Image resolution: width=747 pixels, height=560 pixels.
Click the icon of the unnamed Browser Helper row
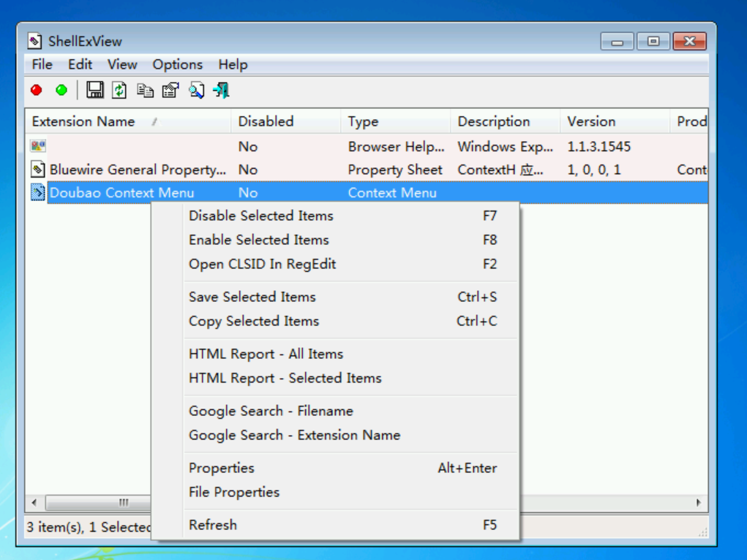point(38,145)
